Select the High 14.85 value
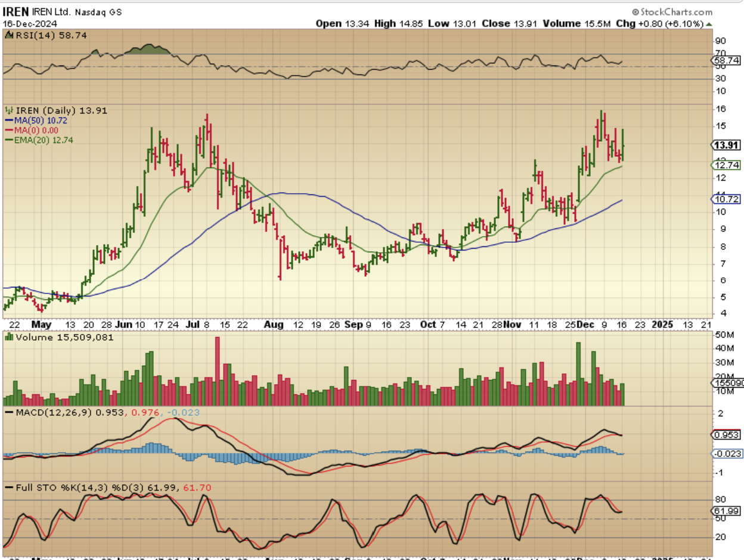Image resolution: width=744 pixels, height=560 pixels. pyautogui.click(x=398, y=23)
